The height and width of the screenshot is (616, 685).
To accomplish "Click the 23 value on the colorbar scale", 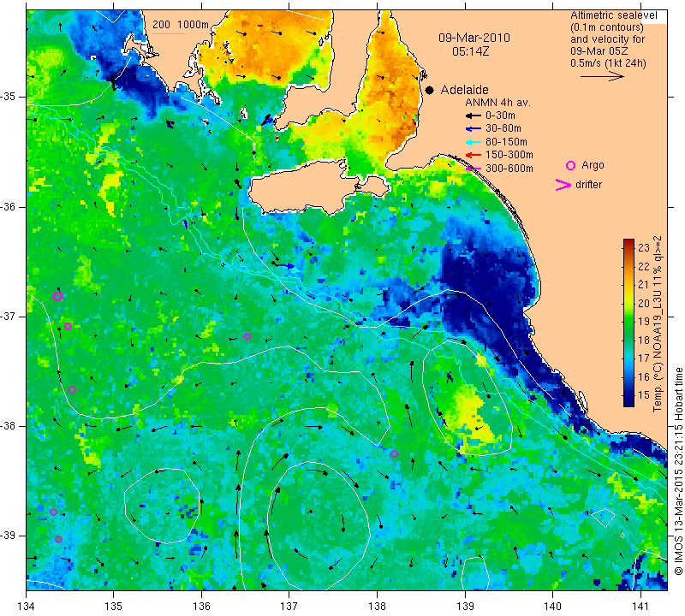I will 644,248.
